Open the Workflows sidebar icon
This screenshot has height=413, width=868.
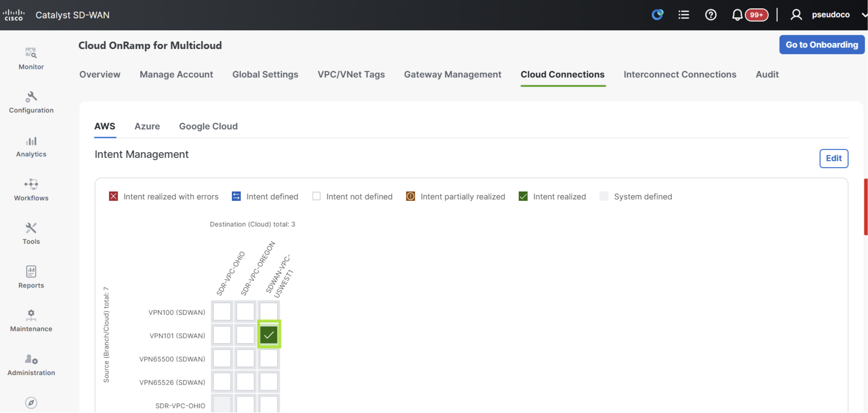[x=31, y=184]
